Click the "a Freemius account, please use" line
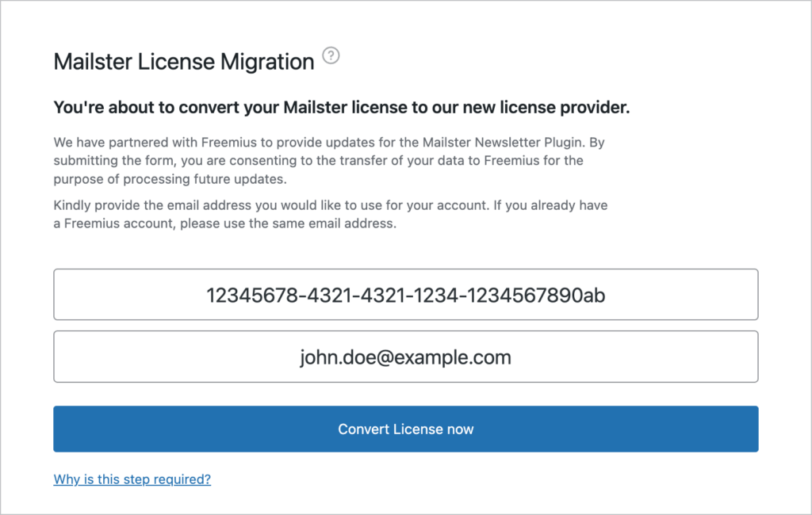 point(224,223)
